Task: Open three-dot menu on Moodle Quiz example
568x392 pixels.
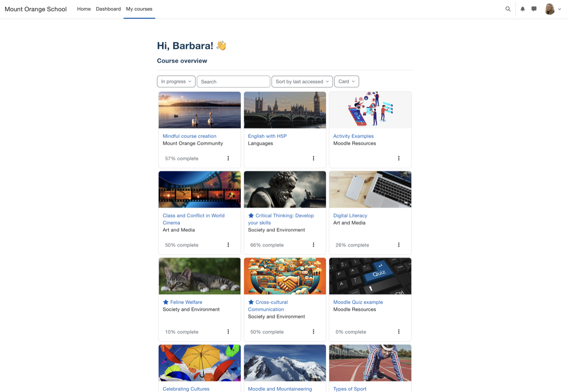Action: pyautogui.click(x=398, y=332)
